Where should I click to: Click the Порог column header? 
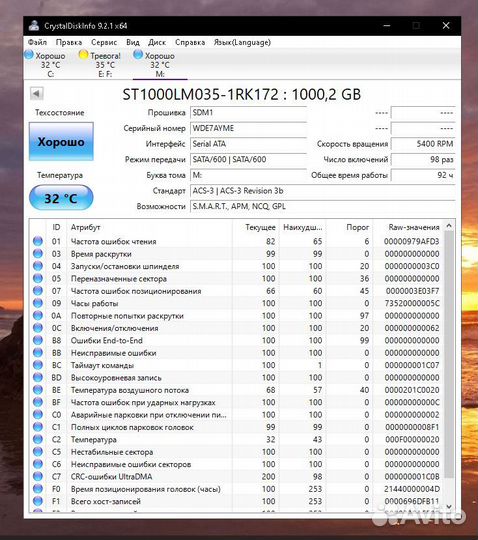(x=349, y=227)
